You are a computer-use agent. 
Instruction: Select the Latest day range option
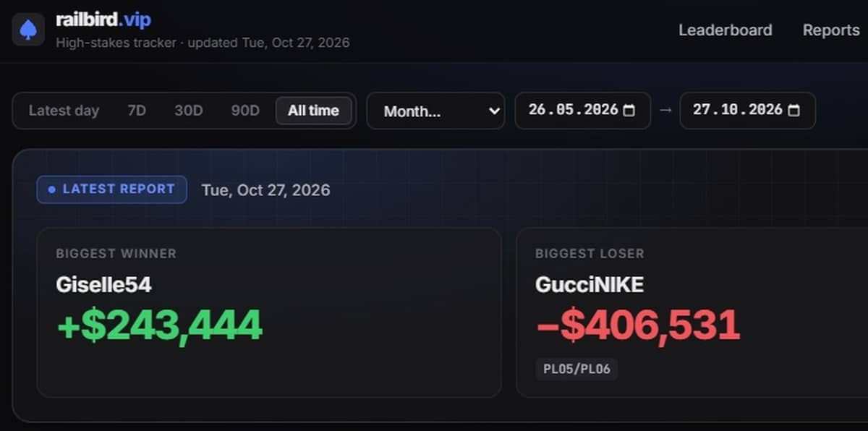[x=64, y=111]
